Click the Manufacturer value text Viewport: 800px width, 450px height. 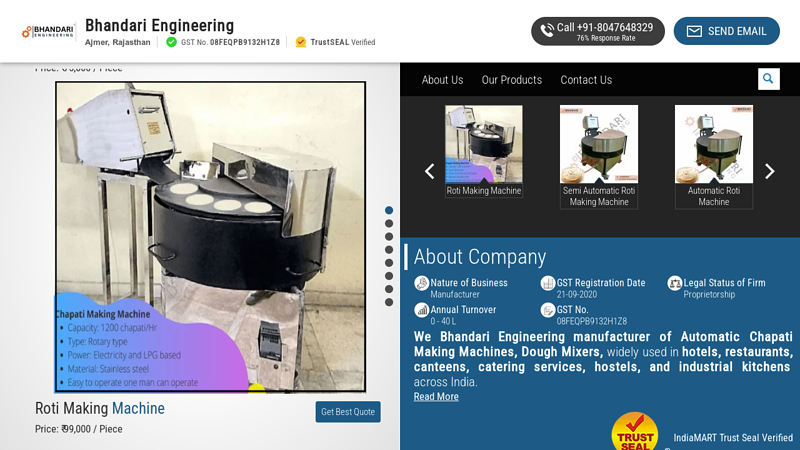(455, 294)
